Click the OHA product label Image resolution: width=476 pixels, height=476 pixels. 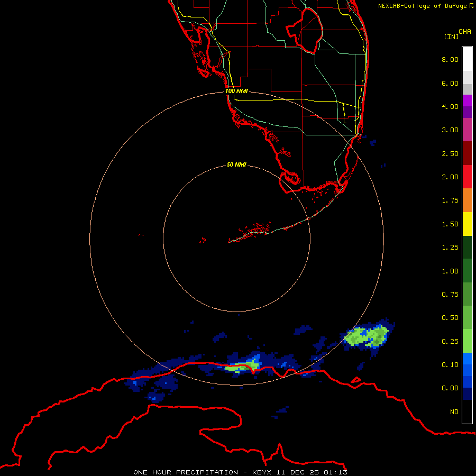[465, 31]
